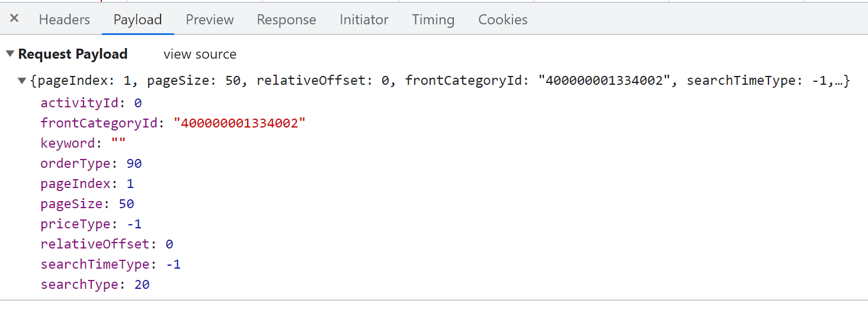Select the activityId property row
Image resolution: width=868 pixels, height=309 pixels.
click(x=79, y=103)
